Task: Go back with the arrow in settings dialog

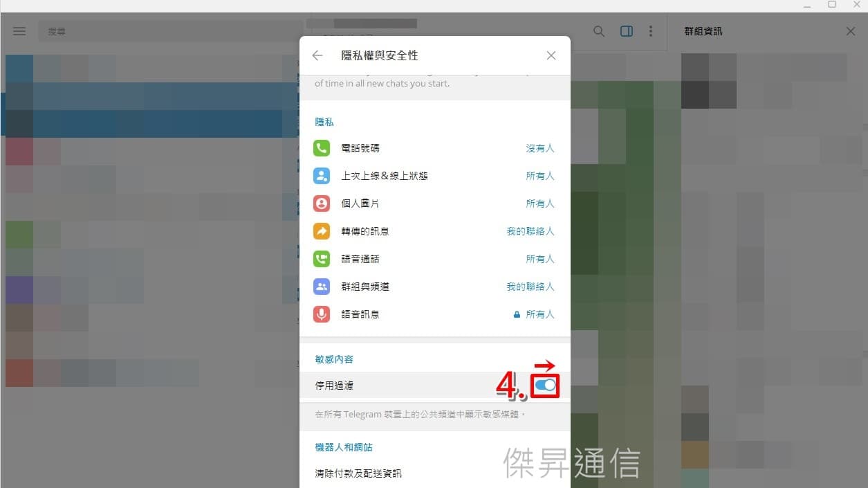Action: [317, 55]
